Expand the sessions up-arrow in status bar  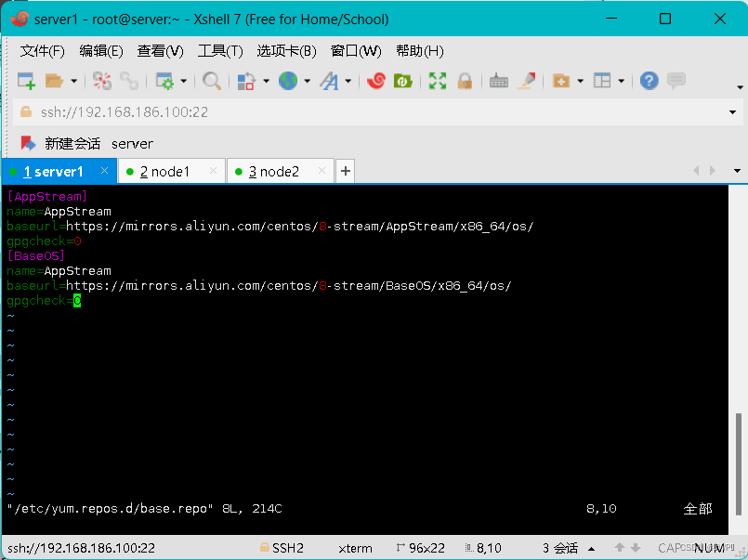pos(592,549)
